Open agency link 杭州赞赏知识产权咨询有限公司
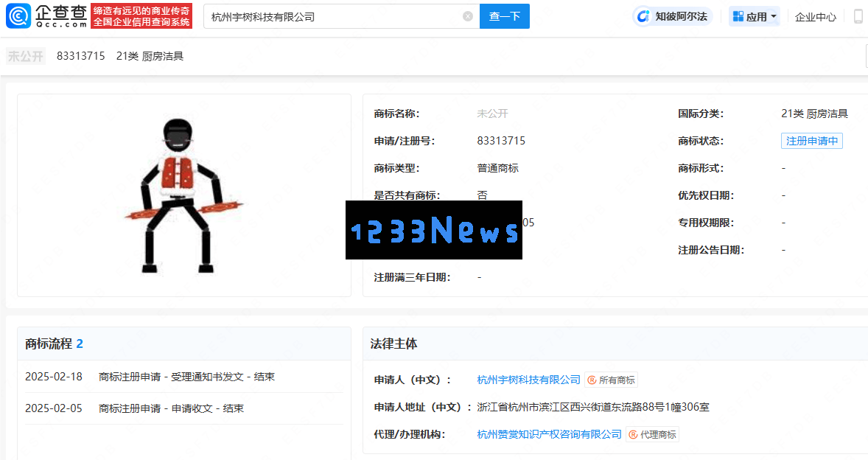The image size is (868, 460). point(549,434)
